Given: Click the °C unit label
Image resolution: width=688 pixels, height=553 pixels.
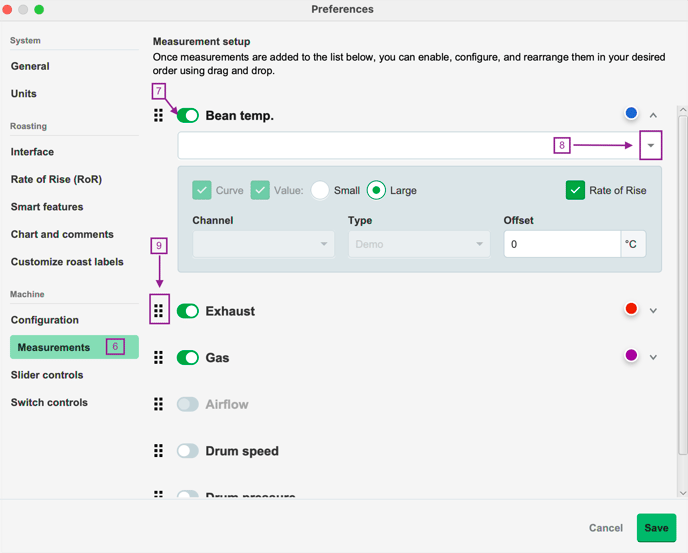Looking at the screenshot, I should point(631,244).
